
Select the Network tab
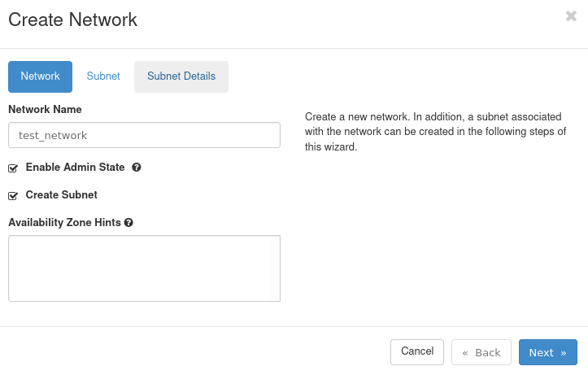point(40,76)
